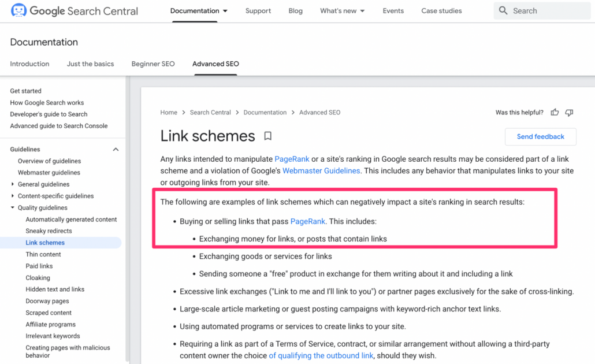The width and height of the screenshot is (595, 364).
Task: Click the thumbs up helpful icon
Action: 555,113
